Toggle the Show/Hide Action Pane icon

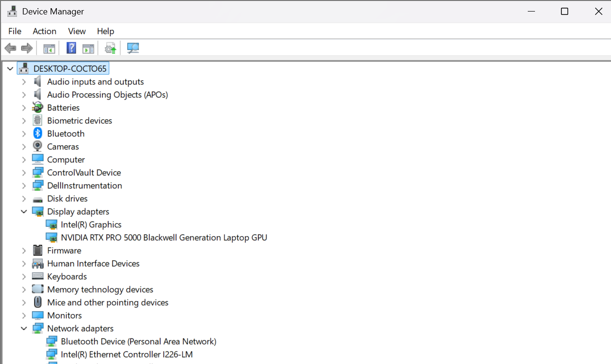(88, 48)
